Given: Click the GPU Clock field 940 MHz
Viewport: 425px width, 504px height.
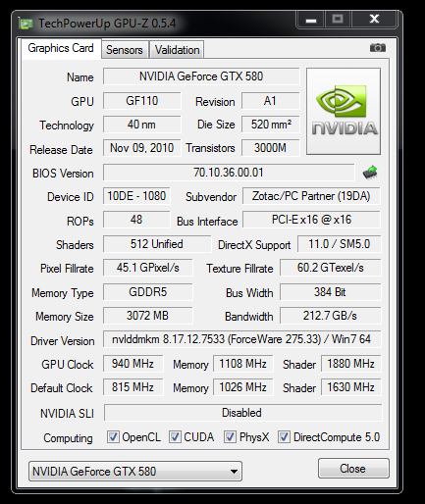Looking at the screenshot, I should (x=133, y=364).
